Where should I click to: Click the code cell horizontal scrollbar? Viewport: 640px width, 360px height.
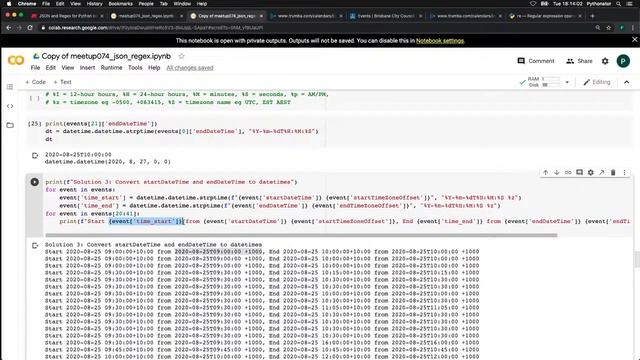(301, 235)
